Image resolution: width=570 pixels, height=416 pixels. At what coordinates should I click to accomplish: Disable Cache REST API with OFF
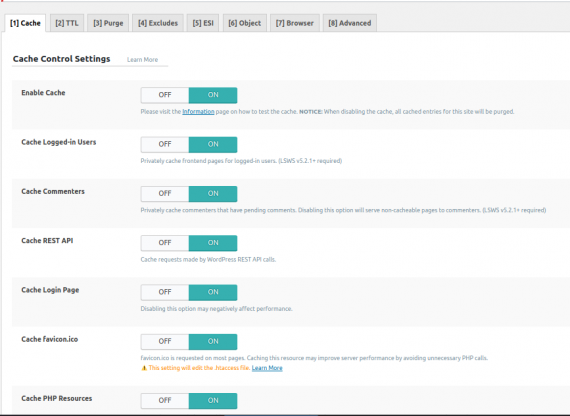pos(165,243)
